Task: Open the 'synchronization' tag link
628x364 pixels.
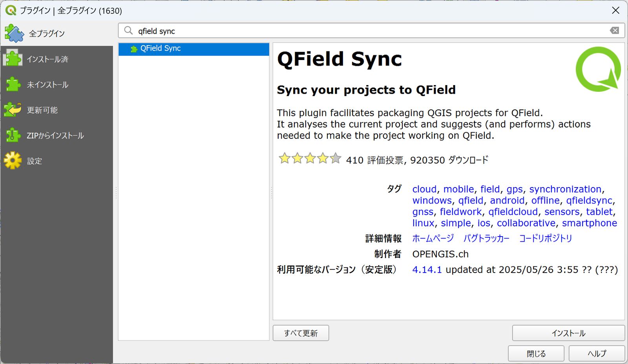Action: (x=565, y=189)
